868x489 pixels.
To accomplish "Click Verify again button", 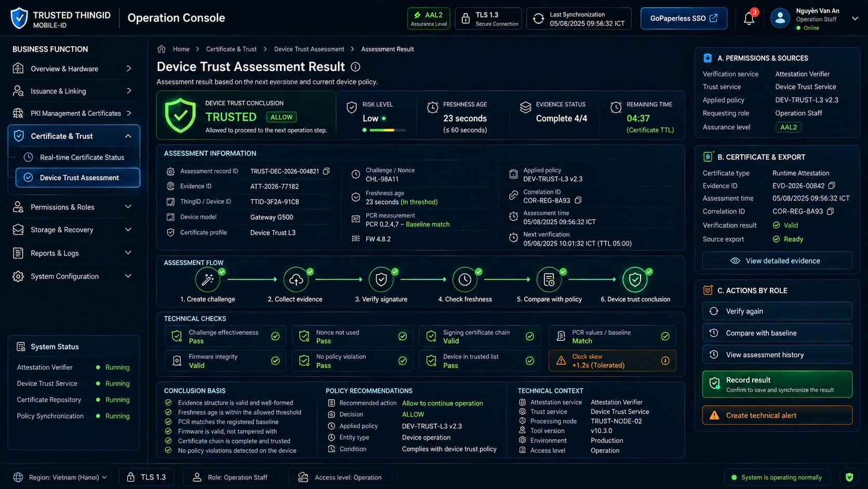I will pyautogui.click(x=777, y=311).
